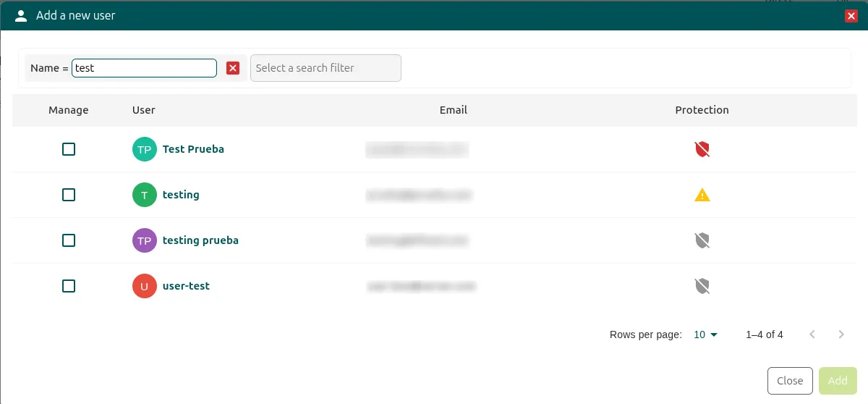Open the testing prueba user link
This screenshot has height=404, width=868.
point(200,240)
